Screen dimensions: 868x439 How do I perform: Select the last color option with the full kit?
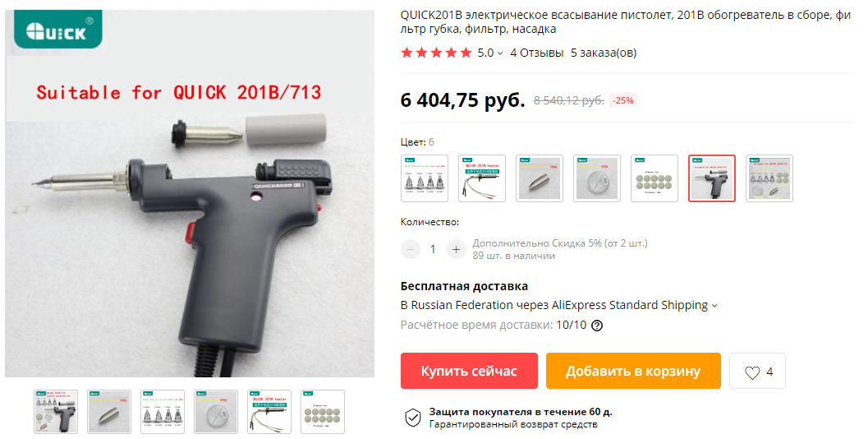769,178
